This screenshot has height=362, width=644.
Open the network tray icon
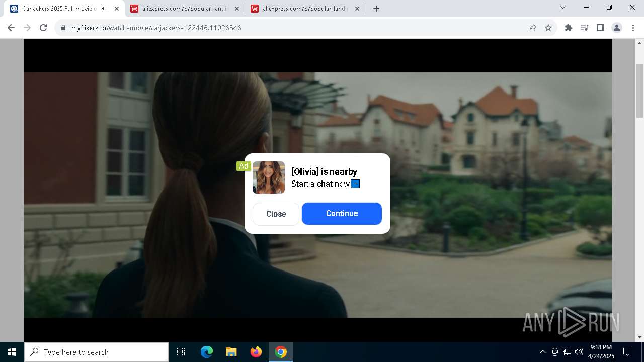(567, 352)
